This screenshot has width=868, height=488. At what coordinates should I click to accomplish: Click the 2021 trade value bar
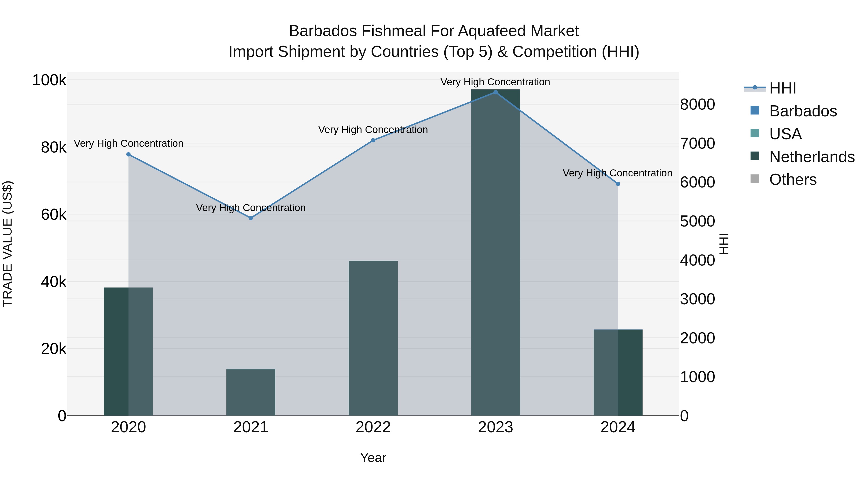point(251,392)
